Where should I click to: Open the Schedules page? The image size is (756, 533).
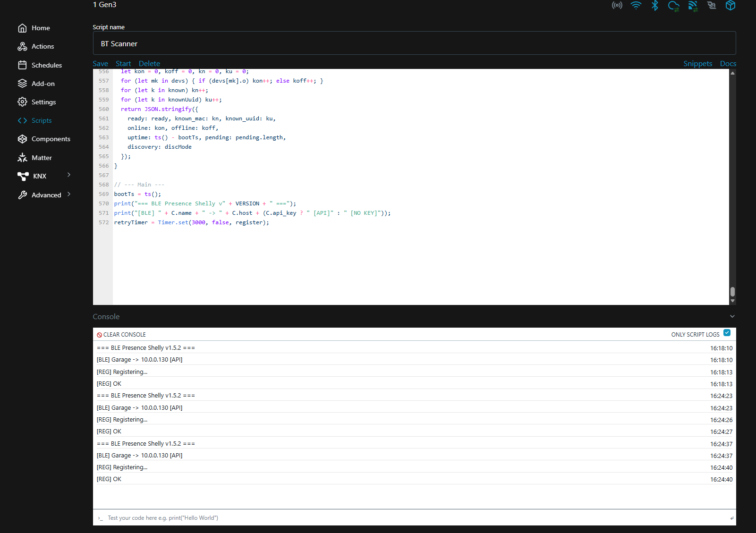tap(46, 65)
